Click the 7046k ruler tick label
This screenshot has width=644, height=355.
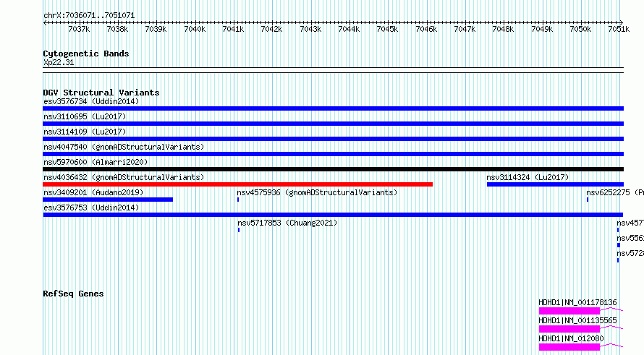(426, 29)
